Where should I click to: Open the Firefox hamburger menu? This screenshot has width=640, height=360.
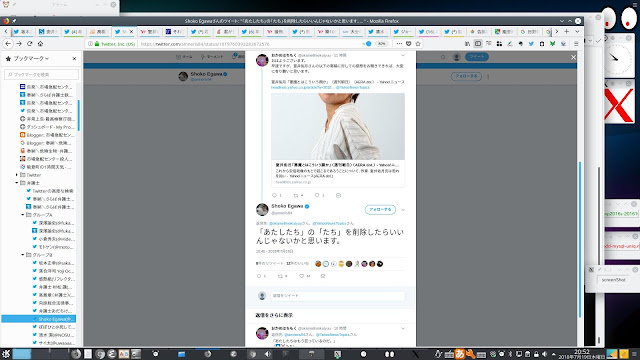(576, 44)
